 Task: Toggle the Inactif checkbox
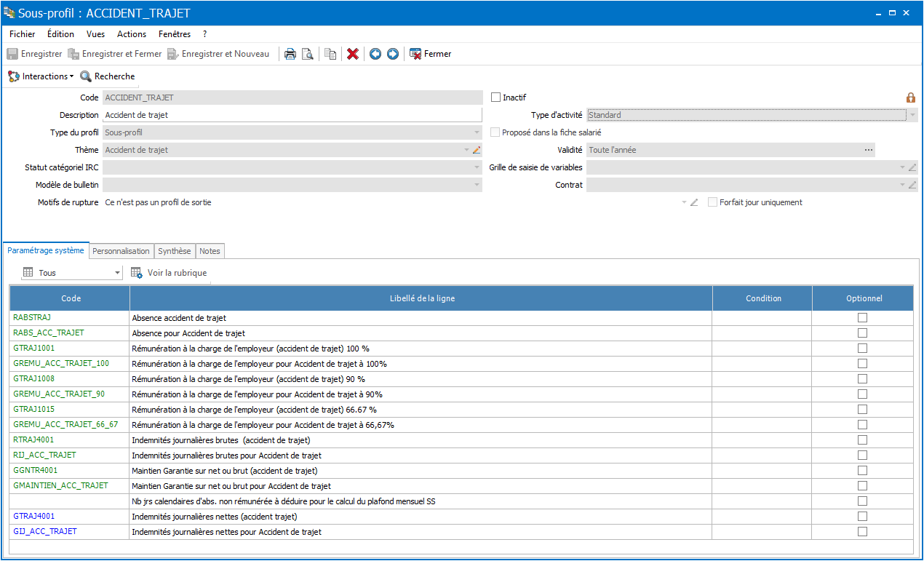tap(496, 98)
